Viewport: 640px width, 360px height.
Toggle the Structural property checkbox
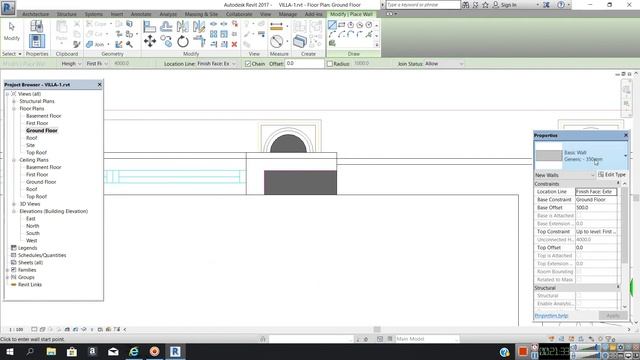(x=578, y=296)
